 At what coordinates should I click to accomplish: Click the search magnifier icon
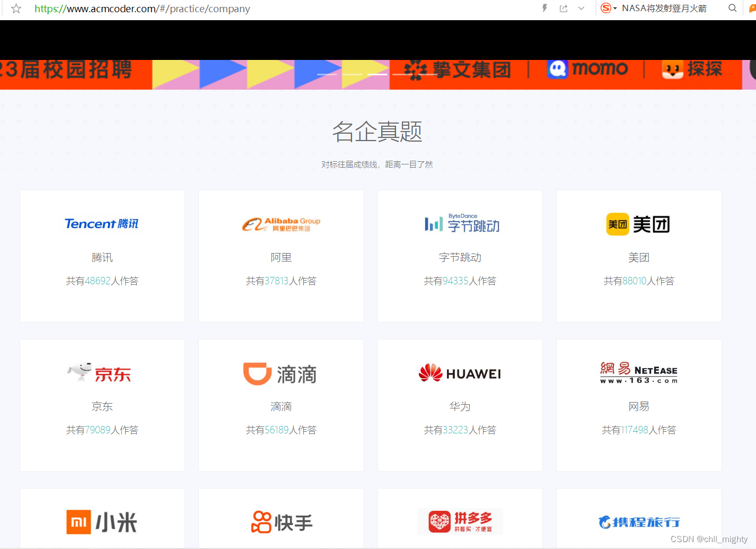(x=732, y=8)
